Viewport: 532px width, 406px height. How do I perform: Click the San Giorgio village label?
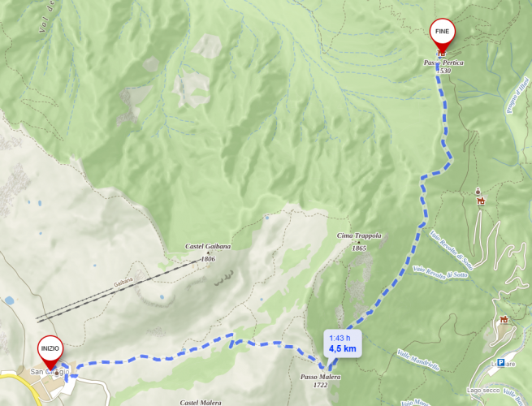50,372
